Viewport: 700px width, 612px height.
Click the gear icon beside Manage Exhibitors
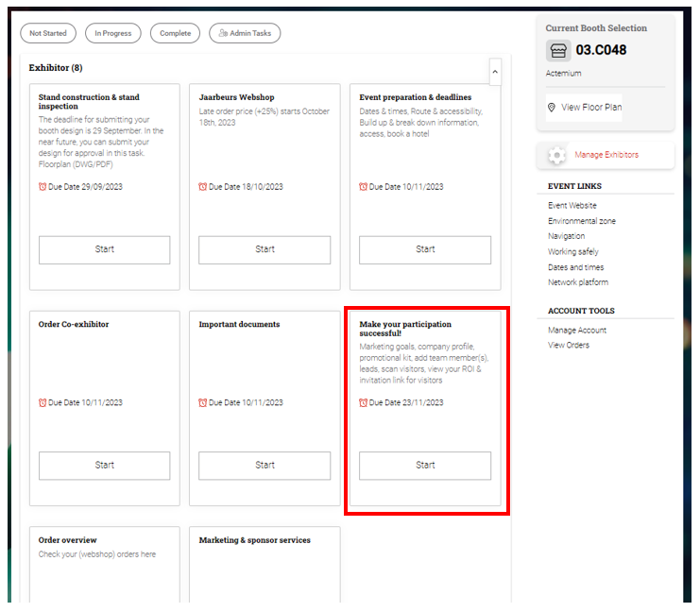(x=556, y=155)
